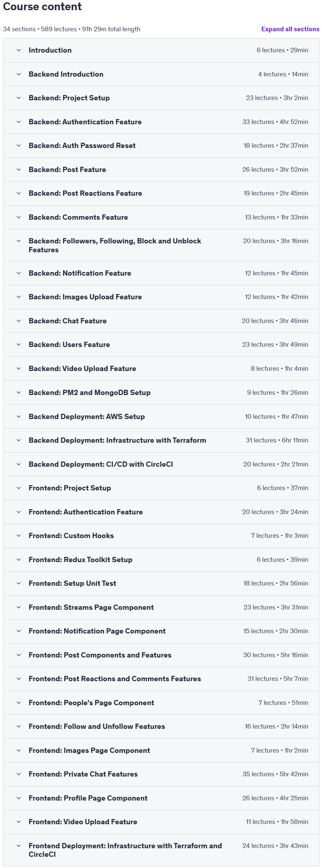The image size is (322, 868).
Task: Expand Backend Deployment: AWS Setup chevron
Action: point(19,416)
